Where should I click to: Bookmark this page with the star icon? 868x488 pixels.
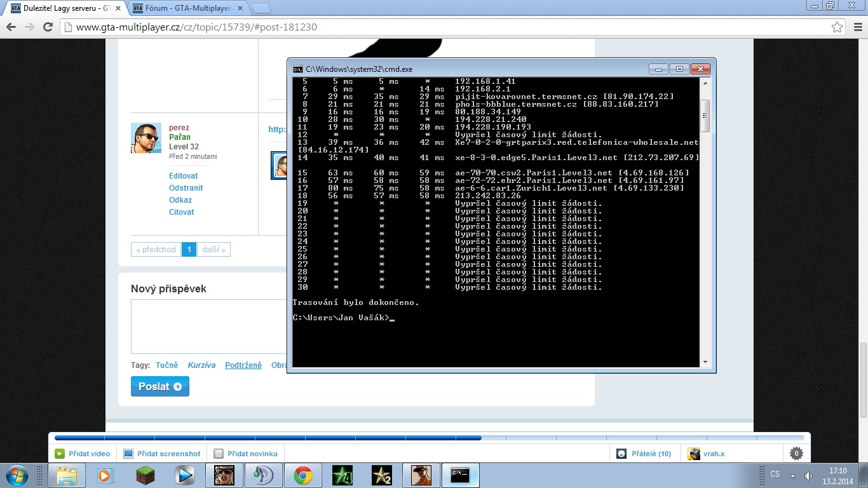[837, 27]
